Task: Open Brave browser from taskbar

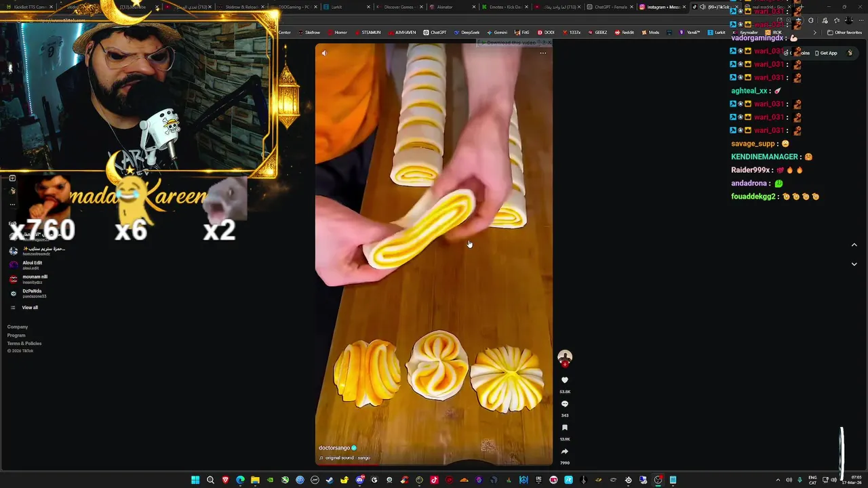Action: click(225, 480)
